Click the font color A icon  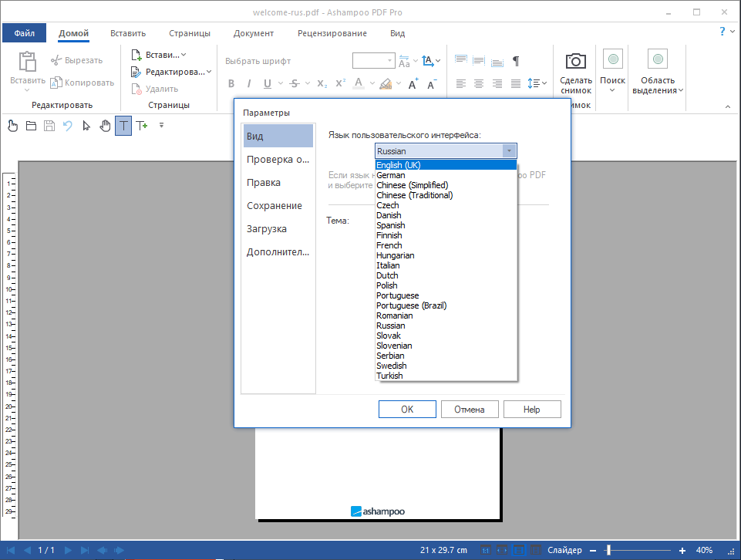[359, 83]
